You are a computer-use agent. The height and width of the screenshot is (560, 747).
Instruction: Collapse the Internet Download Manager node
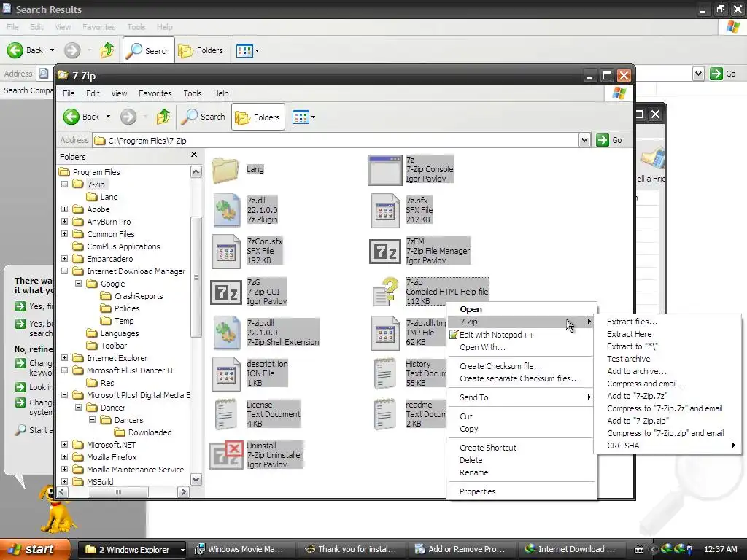(64, 271)
